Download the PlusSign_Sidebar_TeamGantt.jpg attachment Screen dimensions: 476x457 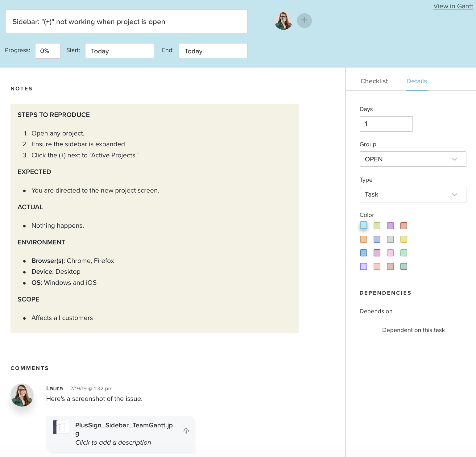point(186,431)
